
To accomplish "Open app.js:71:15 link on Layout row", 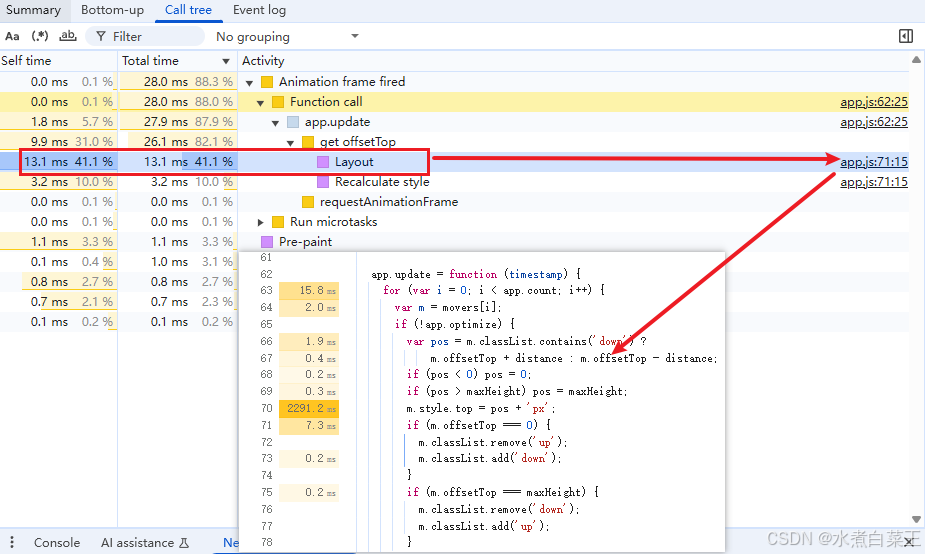I will (x=874, y=162).
